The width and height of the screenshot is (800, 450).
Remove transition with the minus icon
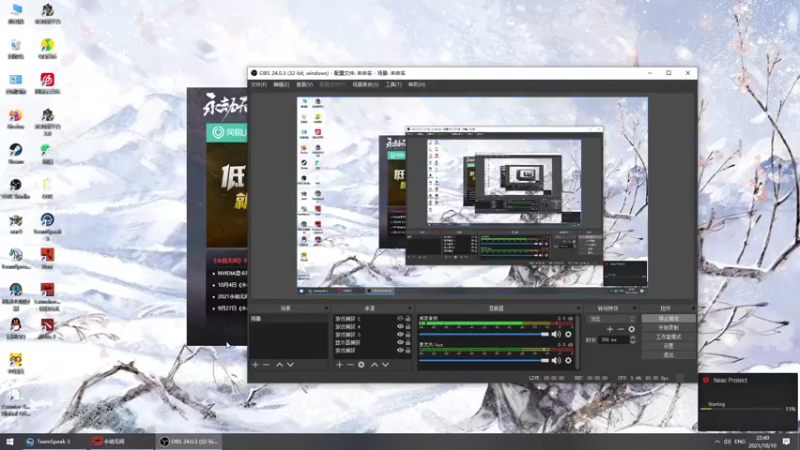click(x=620, y=329)
